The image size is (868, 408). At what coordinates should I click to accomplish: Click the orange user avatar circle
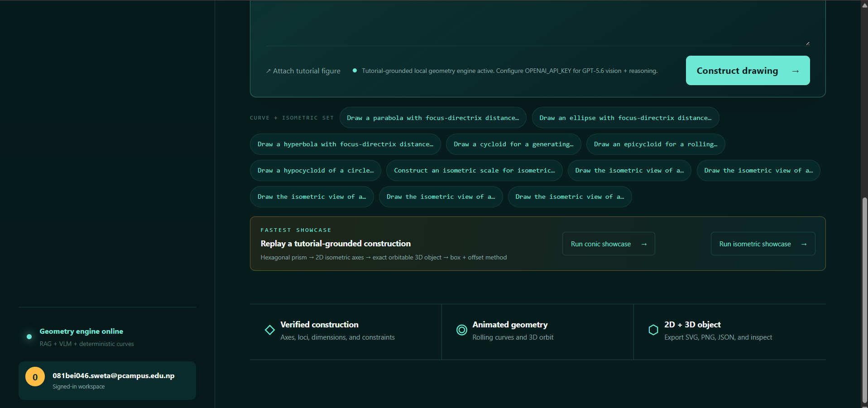point(35,377)
